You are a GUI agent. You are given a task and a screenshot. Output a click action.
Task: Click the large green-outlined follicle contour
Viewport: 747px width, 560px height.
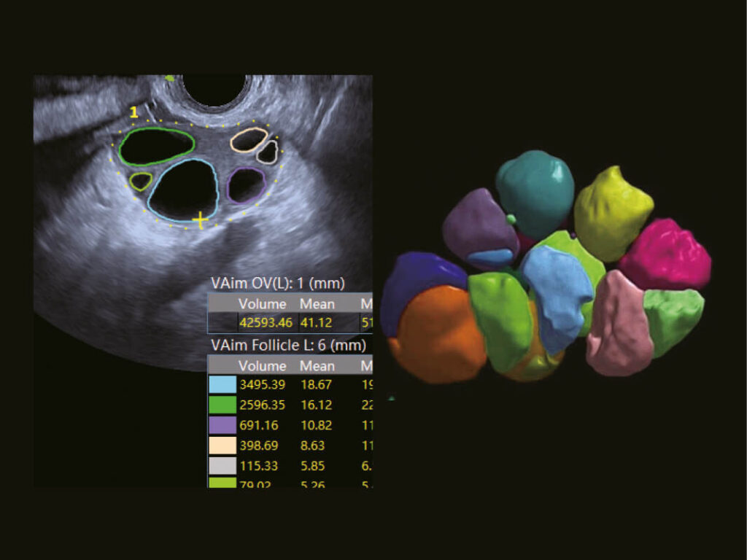click(x=156, y=146)
